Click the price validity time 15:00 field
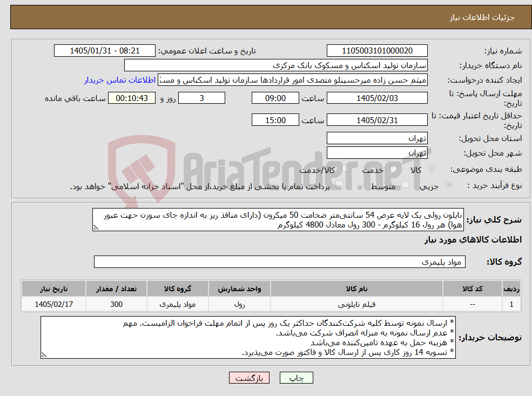 coord(275,120)
